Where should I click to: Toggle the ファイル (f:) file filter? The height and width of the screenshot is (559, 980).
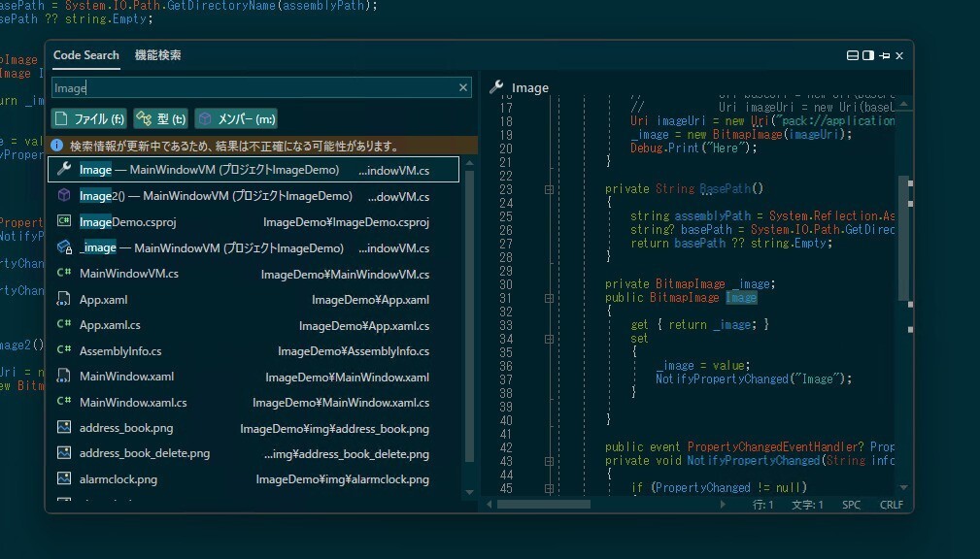click(89, 119)
